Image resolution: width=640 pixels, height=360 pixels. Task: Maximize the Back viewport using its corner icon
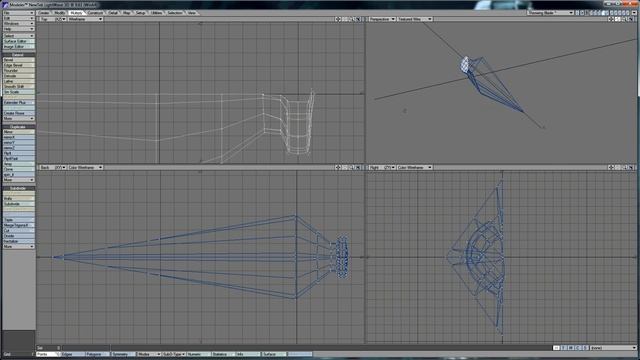click(x=359, y=167)
